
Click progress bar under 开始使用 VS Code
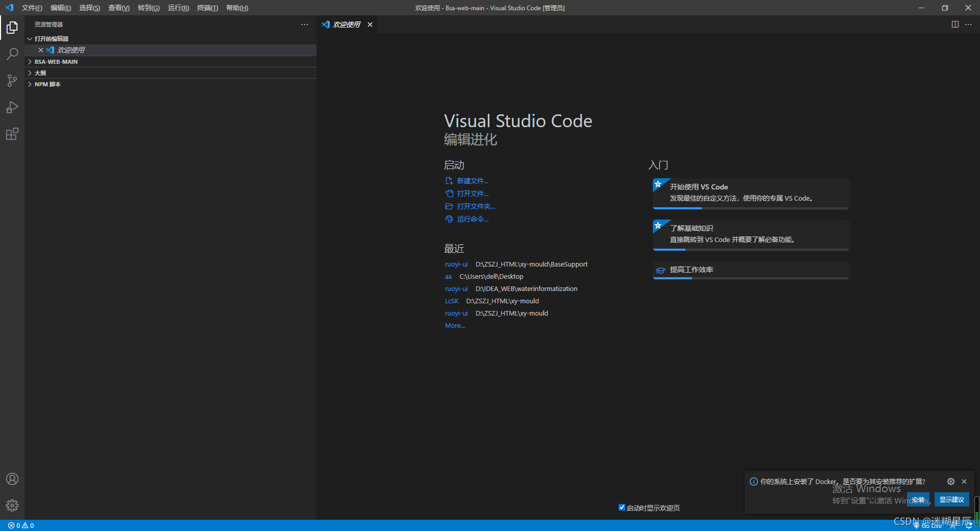751,208
